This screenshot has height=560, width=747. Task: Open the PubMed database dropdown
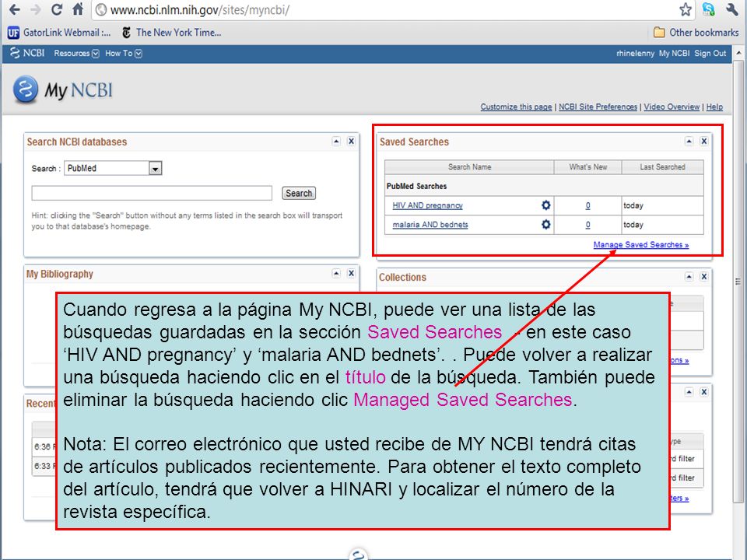pos(113,168)
